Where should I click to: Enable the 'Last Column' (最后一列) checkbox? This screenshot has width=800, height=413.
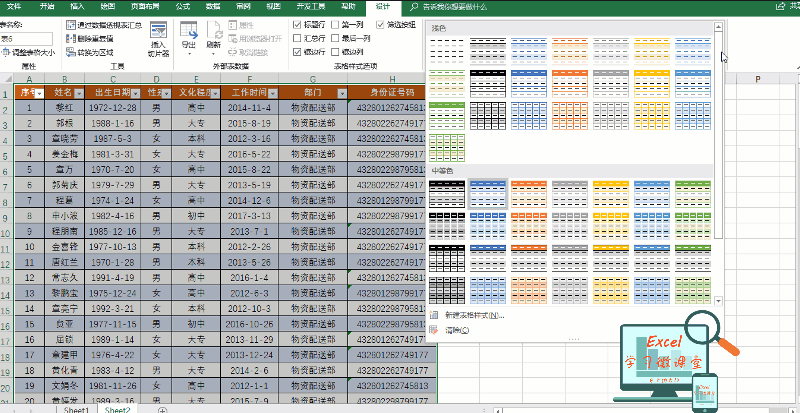[335, 38]
